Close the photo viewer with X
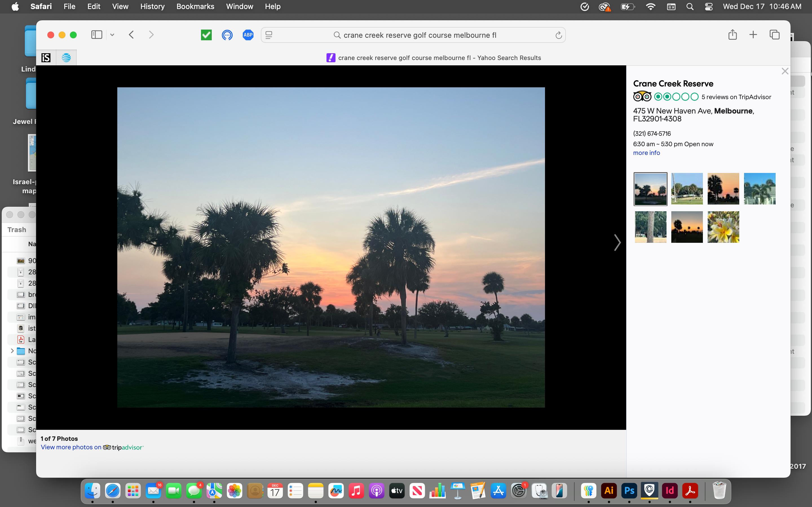This screenshot has width=812, height=507. (784, 71)
